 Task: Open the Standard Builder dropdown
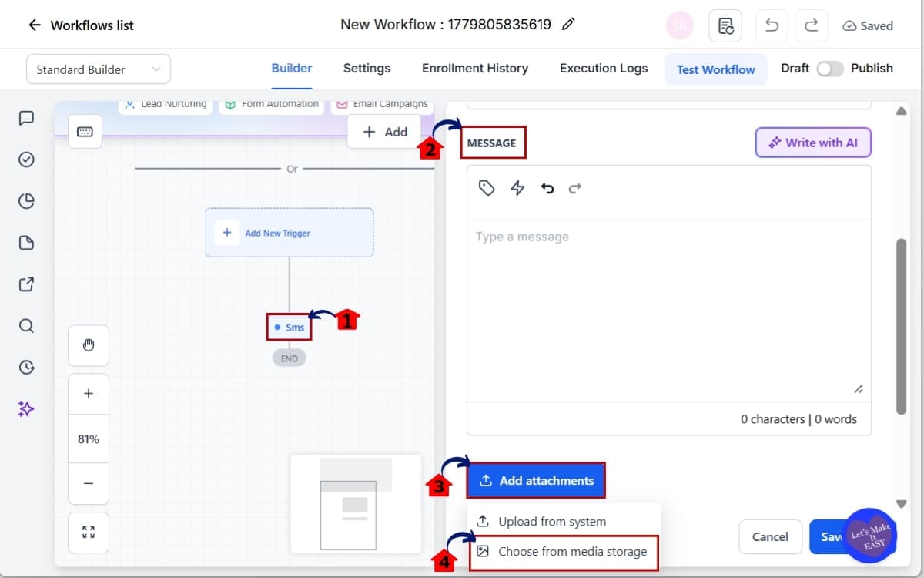99,69
